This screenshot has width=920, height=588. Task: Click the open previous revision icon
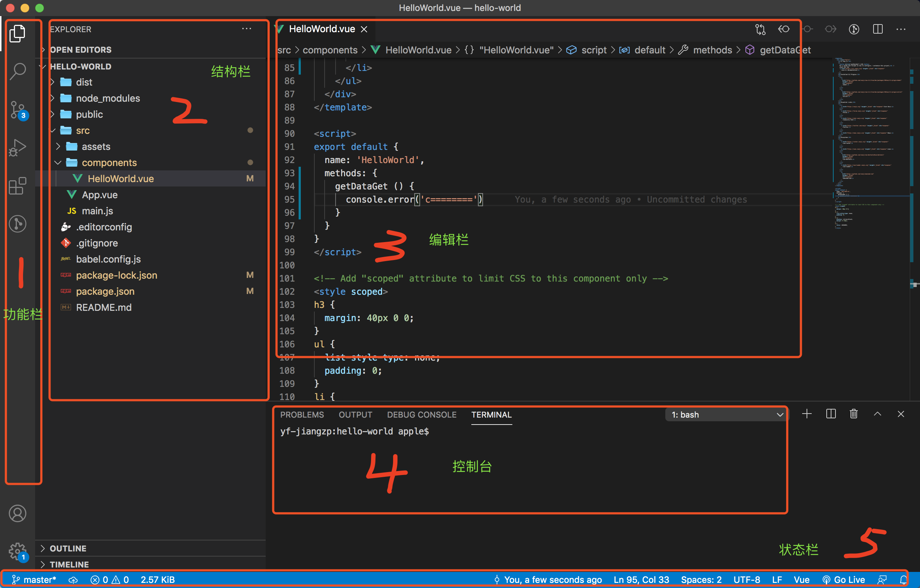pos(784,29)
